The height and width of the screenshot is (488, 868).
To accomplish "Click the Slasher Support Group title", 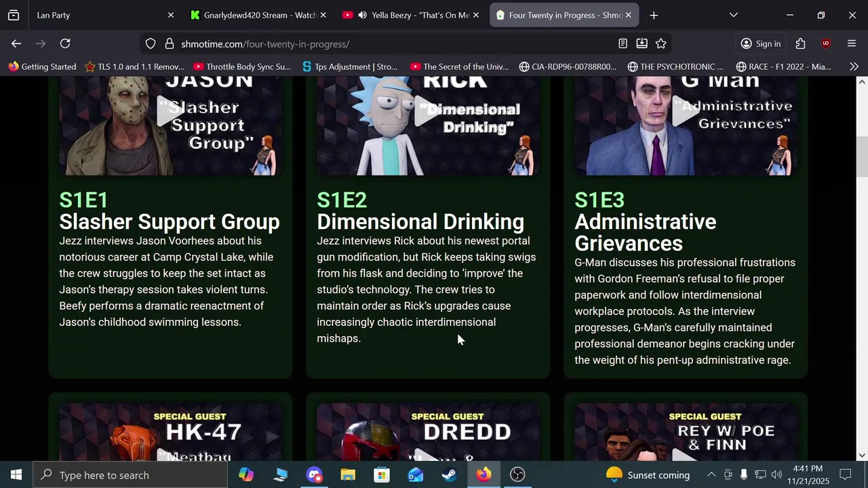I will [x=170, y=222].
